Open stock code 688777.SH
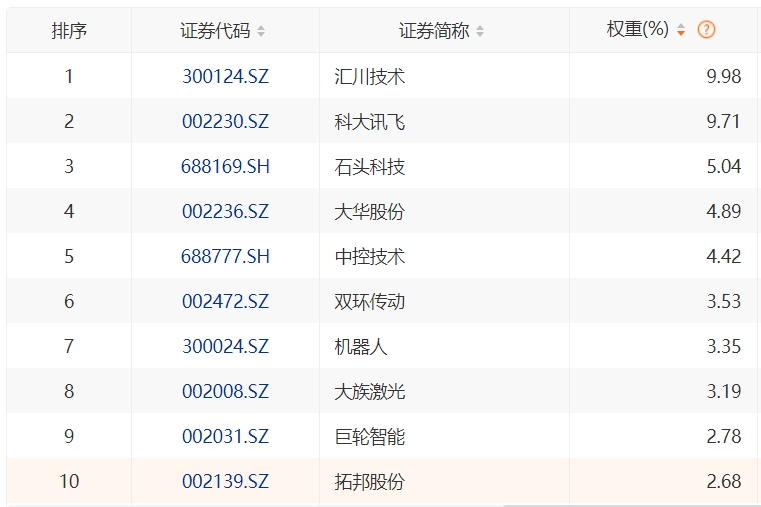Viewport: 761px width, 507px height. pos(225,256)
